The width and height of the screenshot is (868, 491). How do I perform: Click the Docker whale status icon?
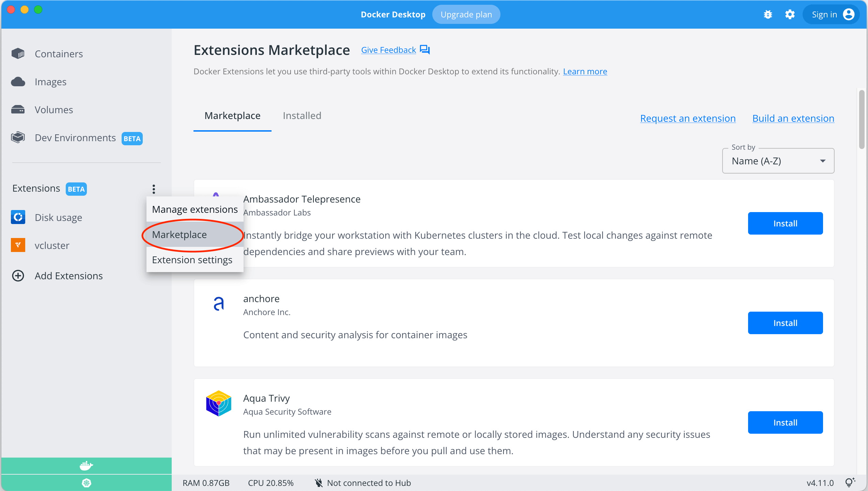[86, 465]
